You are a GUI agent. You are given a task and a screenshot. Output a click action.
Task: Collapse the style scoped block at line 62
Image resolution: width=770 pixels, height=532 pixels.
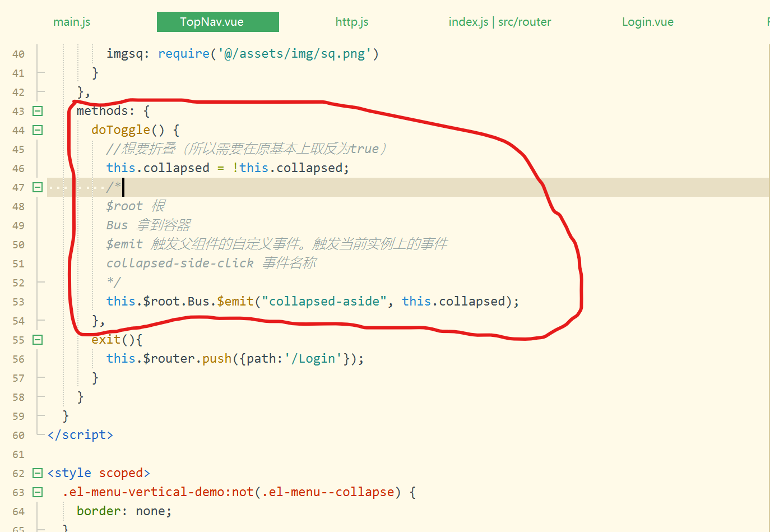38,473
